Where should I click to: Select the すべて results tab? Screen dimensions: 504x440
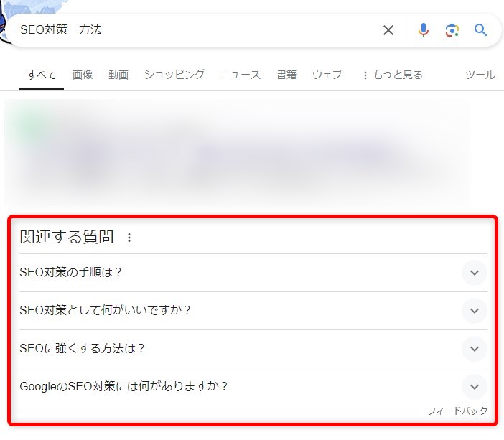tap(42, 75)
